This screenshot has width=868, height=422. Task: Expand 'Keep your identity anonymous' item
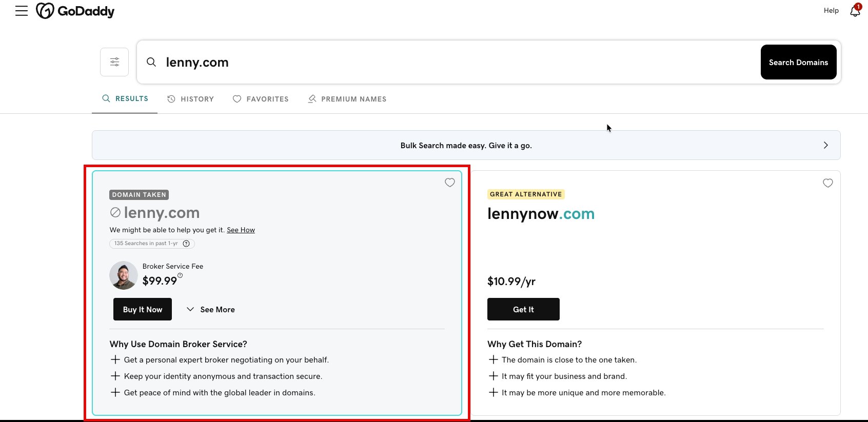click(115, 376)
